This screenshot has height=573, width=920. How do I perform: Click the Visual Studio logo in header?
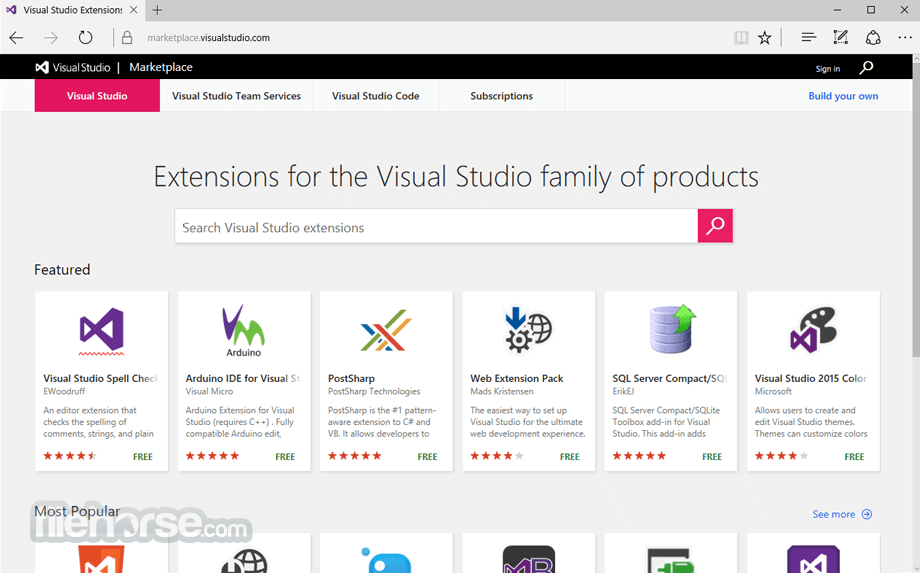coord(73,67)
